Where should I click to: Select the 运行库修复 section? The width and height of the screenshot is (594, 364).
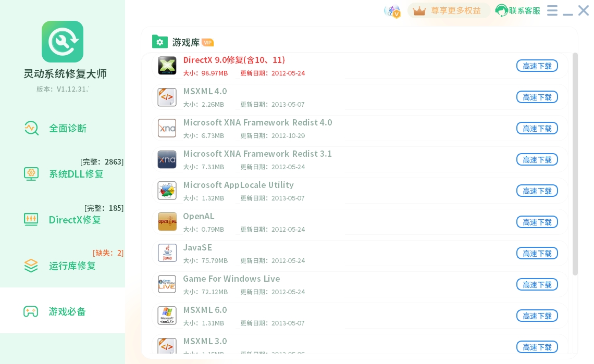tap(63, 266)
